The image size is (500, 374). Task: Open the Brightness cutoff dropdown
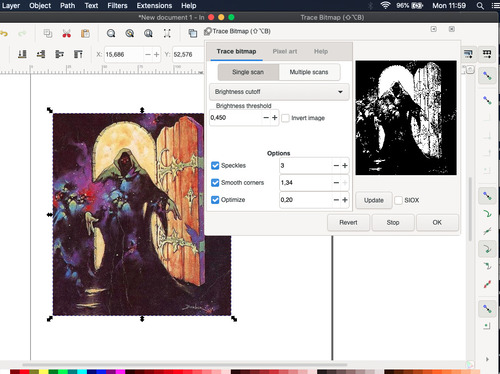[279, 92]
